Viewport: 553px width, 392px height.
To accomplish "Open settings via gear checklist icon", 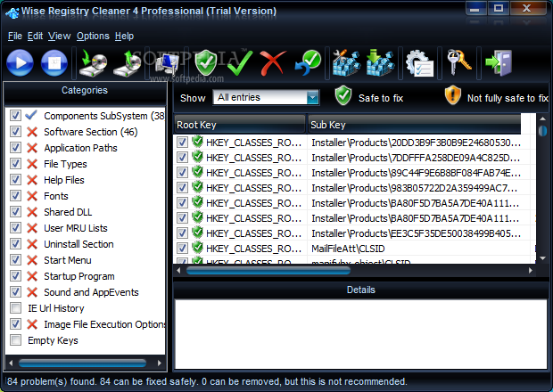I will coord(419,63).
